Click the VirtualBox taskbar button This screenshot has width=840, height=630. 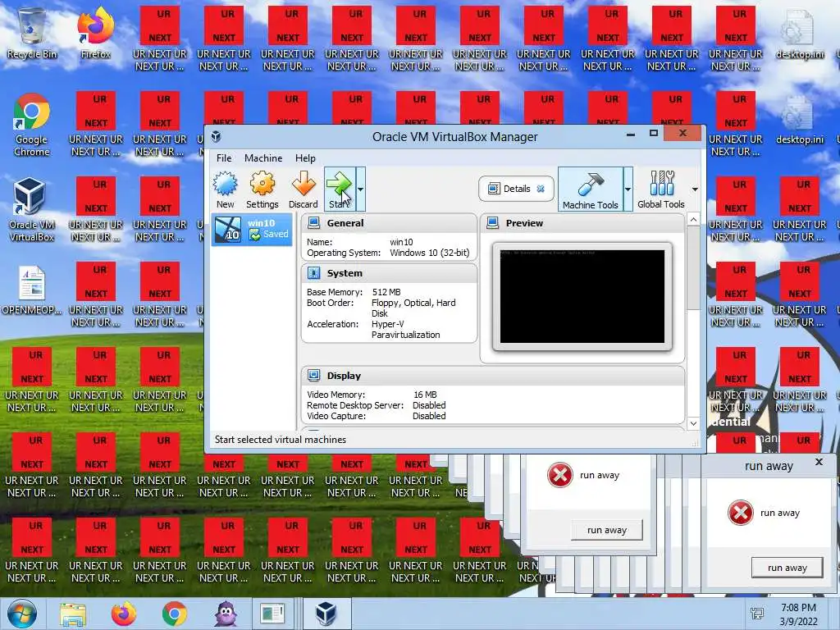(326, 614)
